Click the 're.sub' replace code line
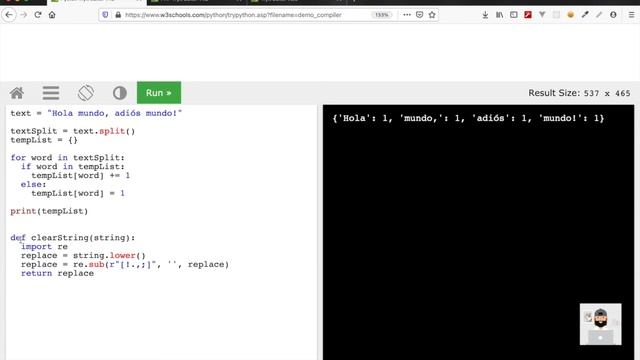Viewport: 640px width, 360px height. click(125, 264)
